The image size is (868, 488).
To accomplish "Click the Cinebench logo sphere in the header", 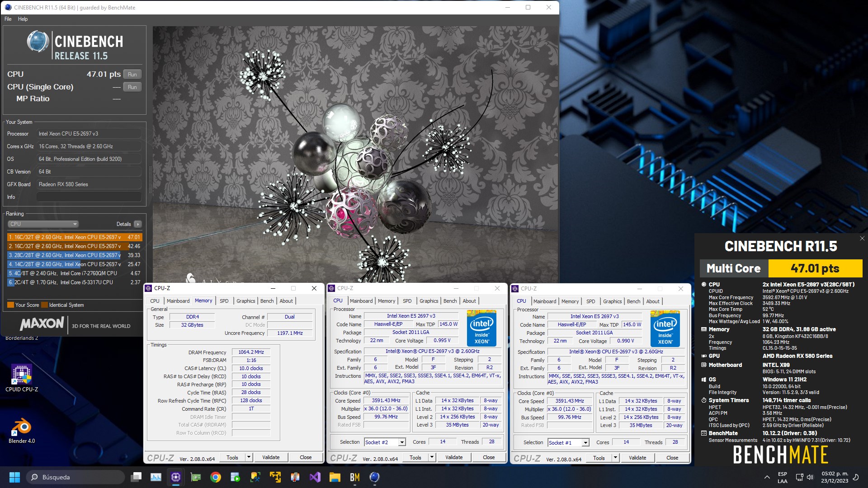I will 38,42.
